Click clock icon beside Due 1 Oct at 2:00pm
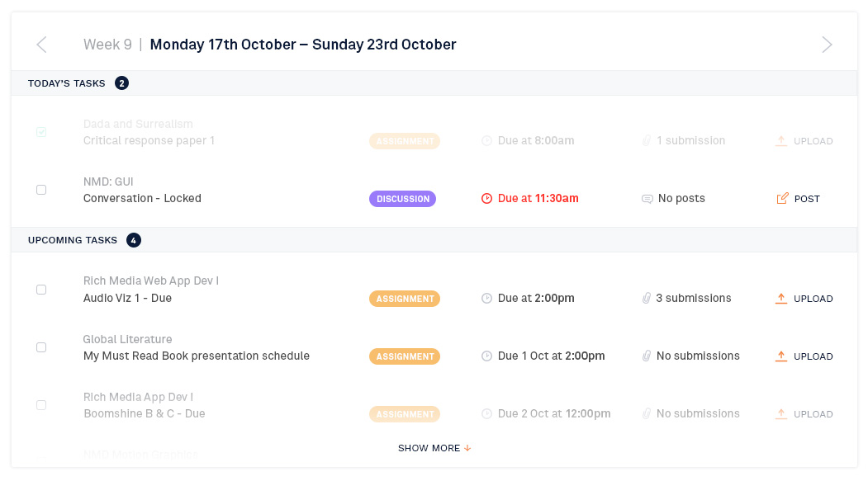 (486, 356)
